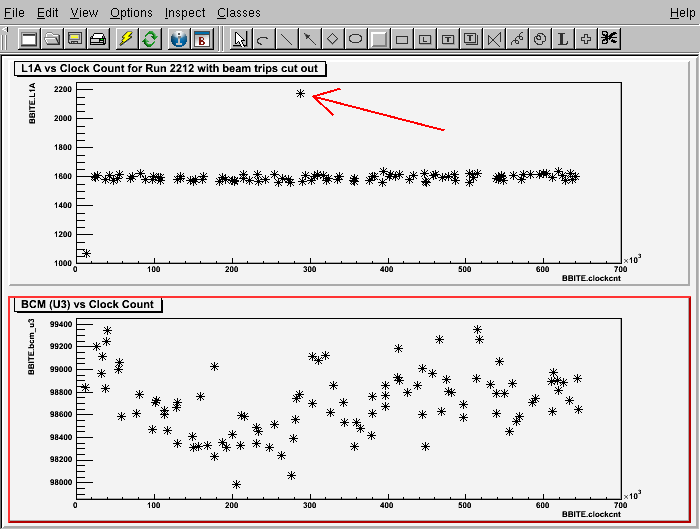Select the Pave rectangle tool
700x530 pixels.
402,39
